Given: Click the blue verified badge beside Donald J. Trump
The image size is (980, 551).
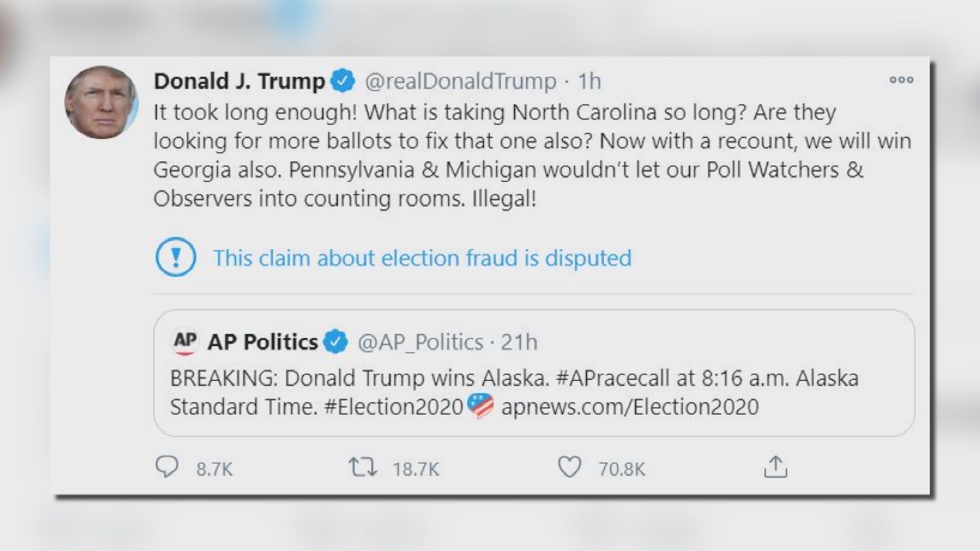Looking at the screenshot, I should click(343, 81).
